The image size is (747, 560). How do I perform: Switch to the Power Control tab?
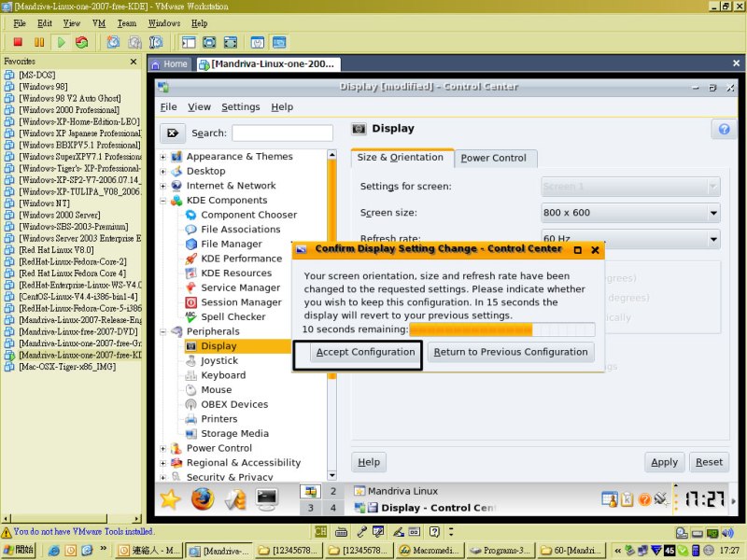point(494,158)
